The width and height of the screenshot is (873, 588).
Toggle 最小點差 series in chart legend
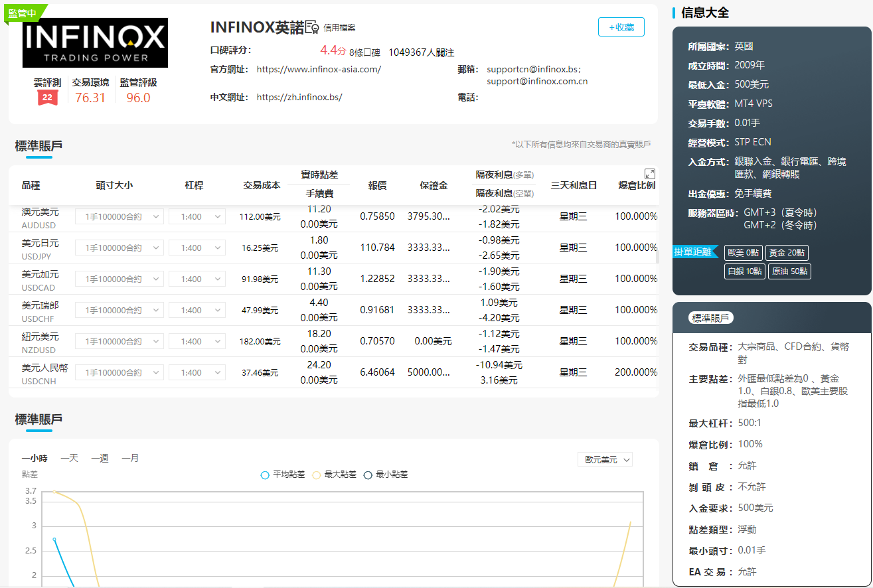386,475
